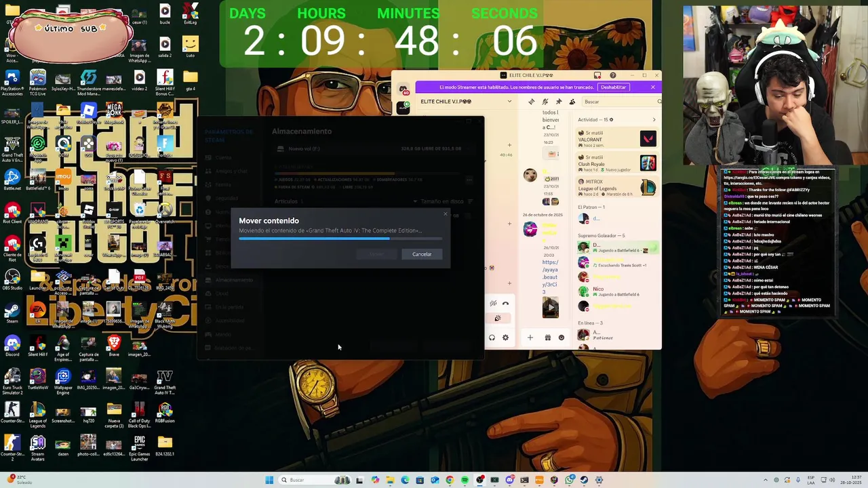This screenshot has height=488, width=868.
Task: Launch the Discord desktop shortcut
Action: [x=12, y=346]
